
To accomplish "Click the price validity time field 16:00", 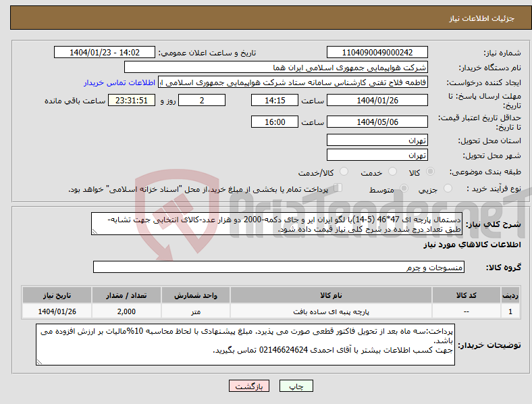I will tap(275, 122).
